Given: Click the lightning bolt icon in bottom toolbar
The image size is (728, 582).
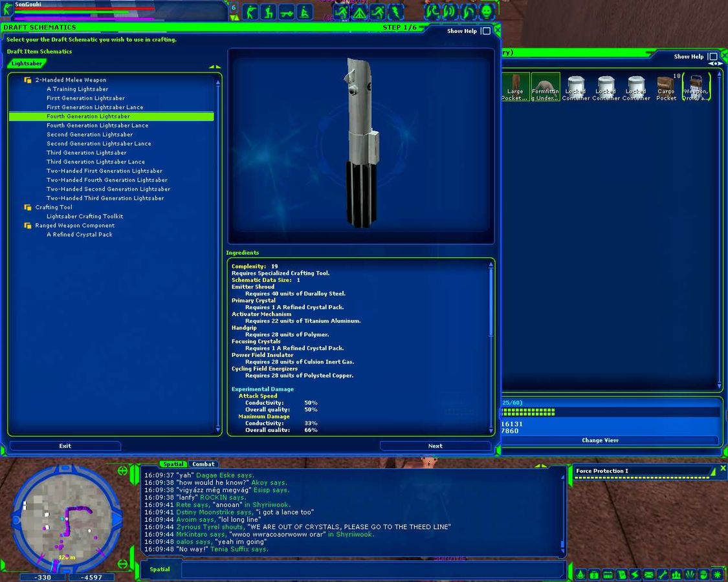Looking at the screenshot, I should coord(635,574).
